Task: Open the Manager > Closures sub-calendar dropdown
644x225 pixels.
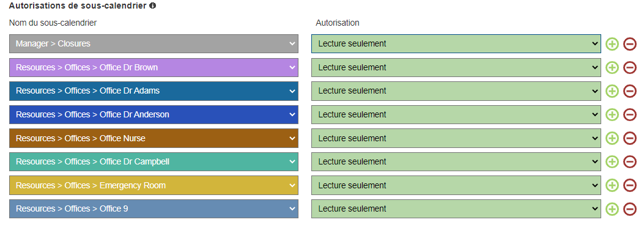Action: point(154,43)
